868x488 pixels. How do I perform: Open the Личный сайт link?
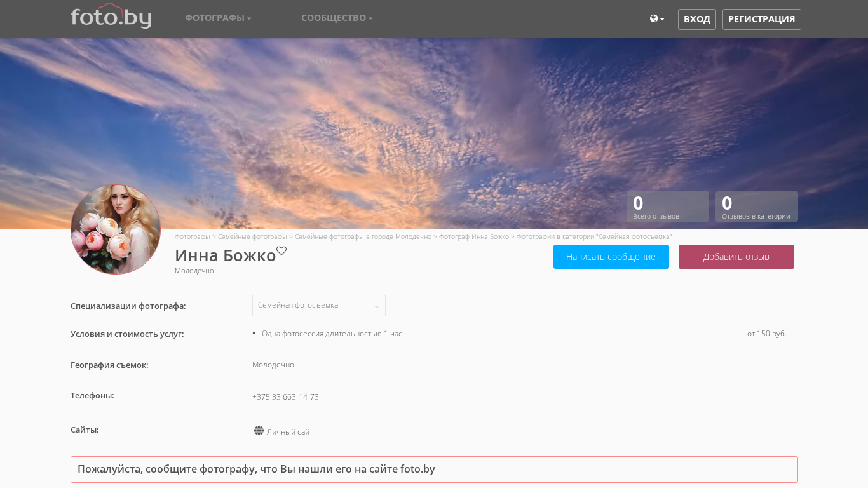tap(290, 432)
